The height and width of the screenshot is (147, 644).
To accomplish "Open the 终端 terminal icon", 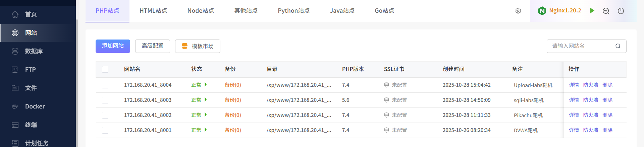I will point(15,125).
